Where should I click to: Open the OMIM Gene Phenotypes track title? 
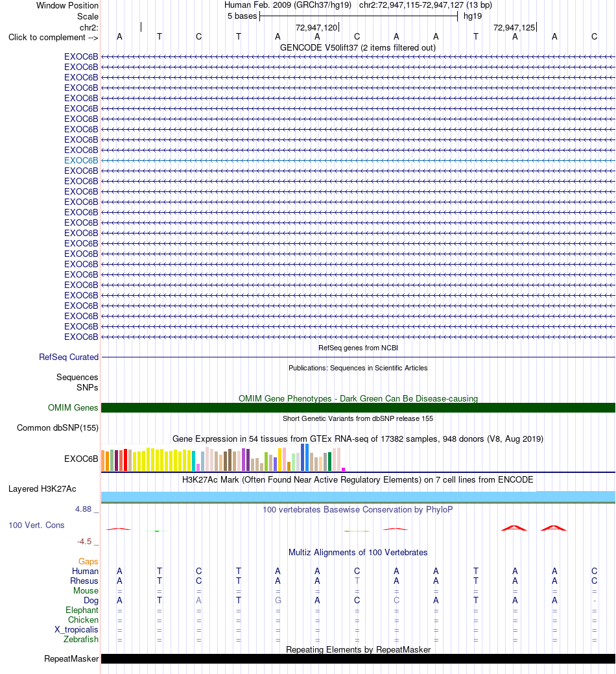(358, 398)
